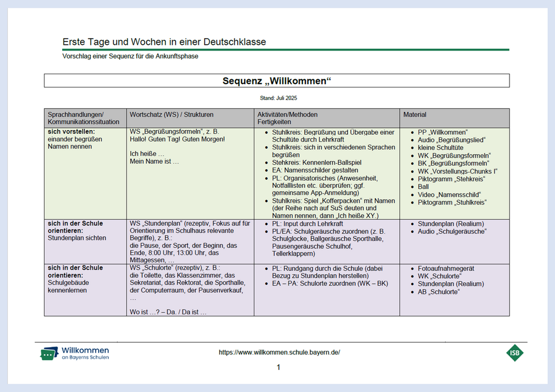Select the 'Wortschatz (WS) / Strukturen' column header
The image size is (555, 392).
pos(171,115)
